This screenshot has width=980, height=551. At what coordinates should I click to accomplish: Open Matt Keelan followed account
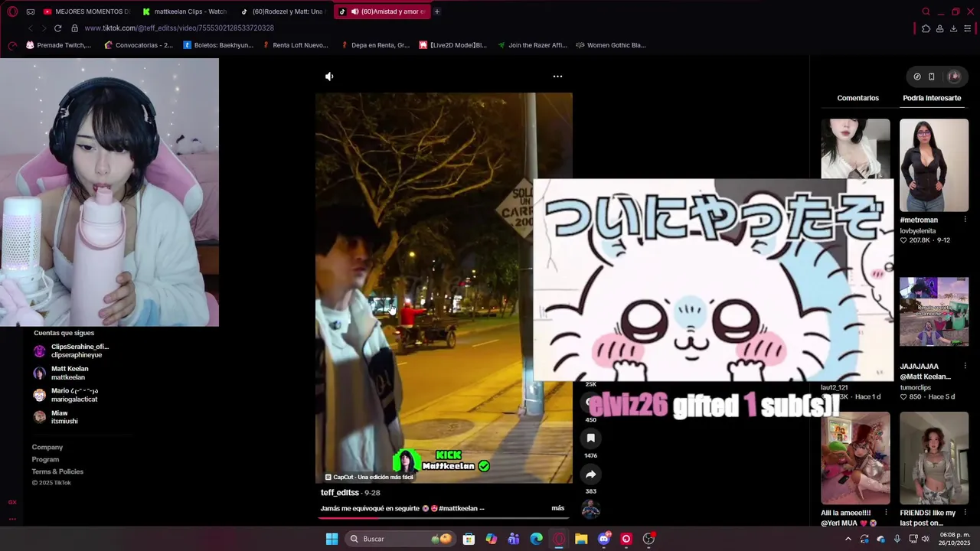tap(61, 373)
